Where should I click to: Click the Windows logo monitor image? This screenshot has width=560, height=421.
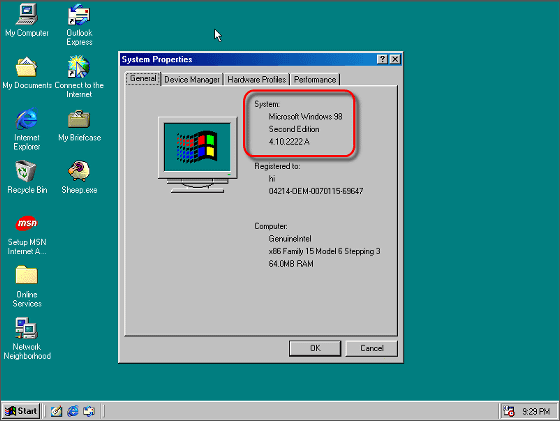(x=198, y=155)
